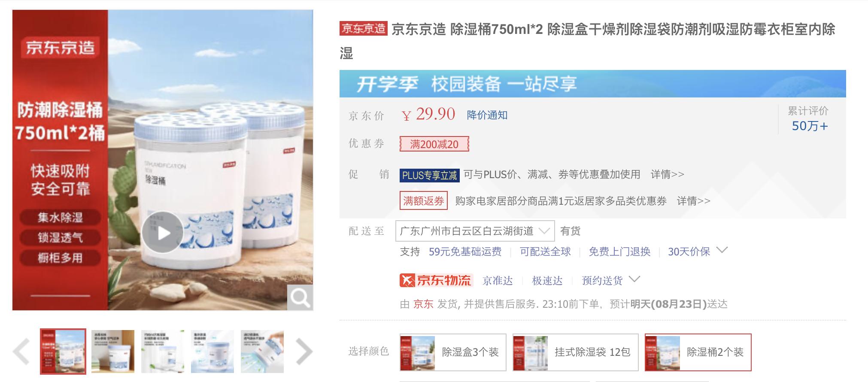This screenshot has height=382, width=868.
Task: Click the 满额返券 promotion tag
Action: coord(424,200)
